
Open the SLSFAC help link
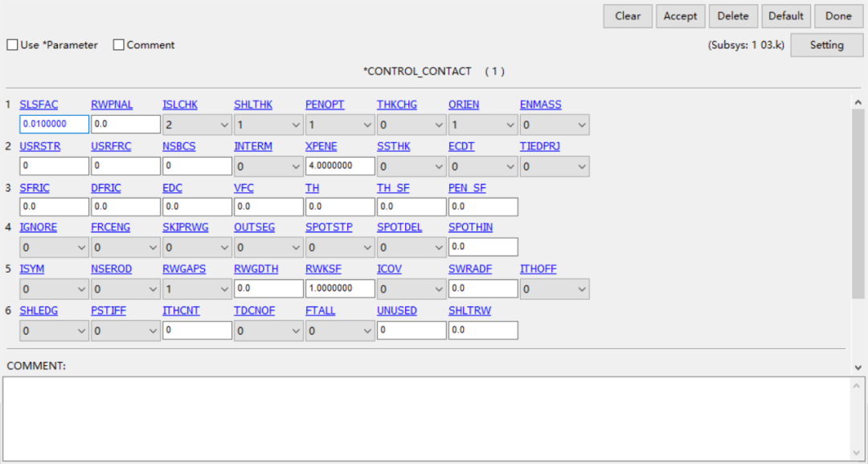39,105
